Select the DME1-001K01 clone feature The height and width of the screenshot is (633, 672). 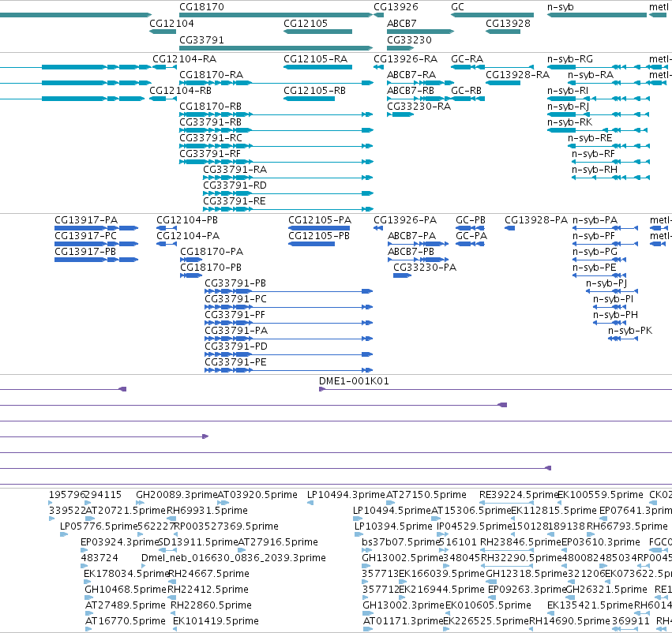click(x=495, y=389)
